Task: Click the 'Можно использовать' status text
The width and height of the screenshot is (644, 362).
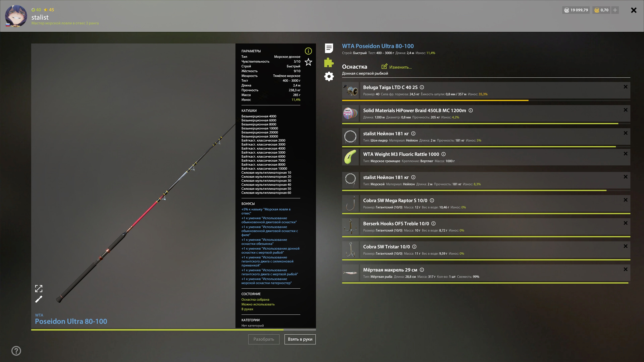Action: point(258,304)
